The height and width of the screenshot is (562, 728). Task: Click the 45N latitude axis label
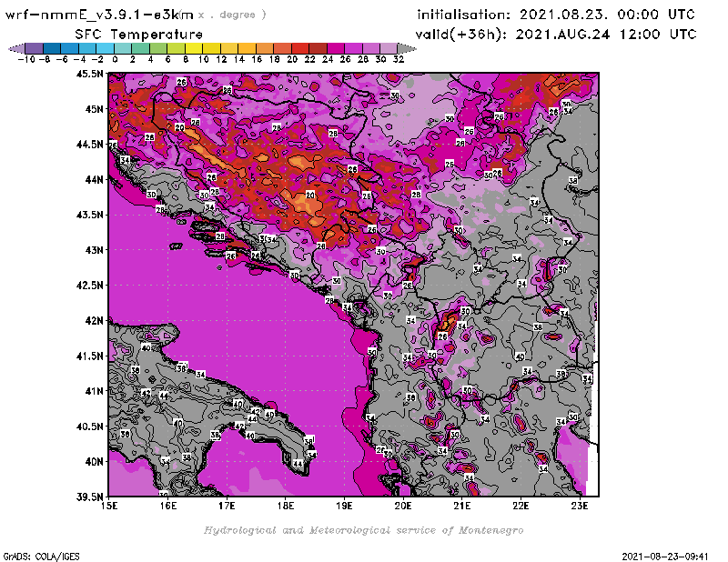[x=95, y=109]
